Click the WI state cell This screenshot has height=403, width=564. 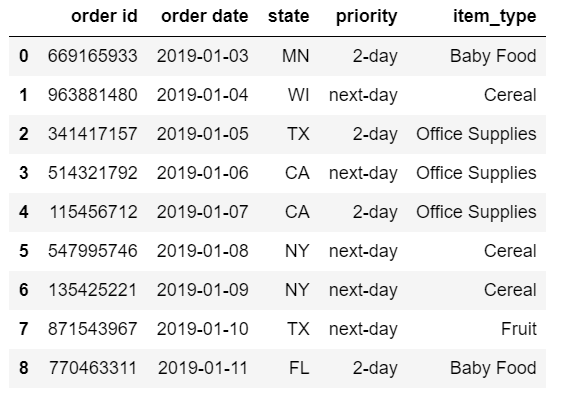[x=299, y=95]
